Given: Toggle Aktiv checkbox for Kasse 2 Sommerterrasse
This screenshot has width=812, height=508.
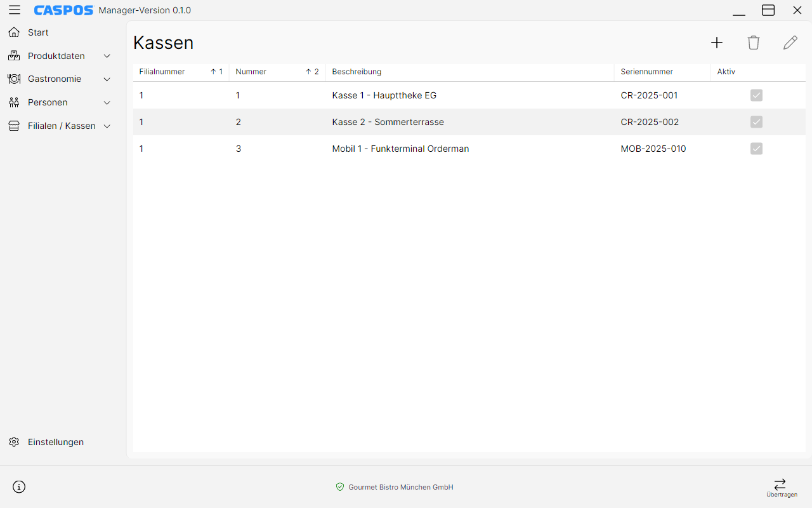Looking at the screenshot, I should 756,122.
